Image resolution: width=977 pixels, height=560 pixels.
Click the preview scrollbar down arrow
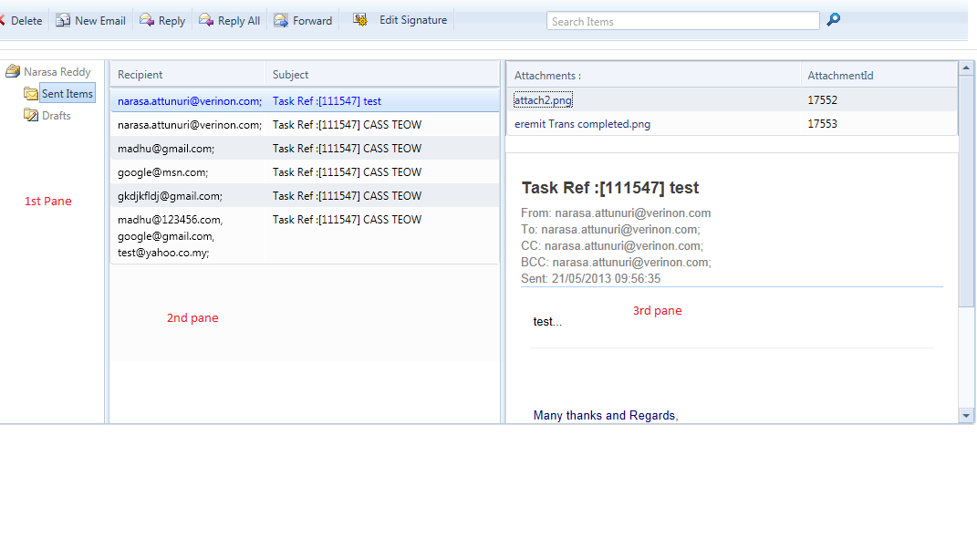click(966, 416)
